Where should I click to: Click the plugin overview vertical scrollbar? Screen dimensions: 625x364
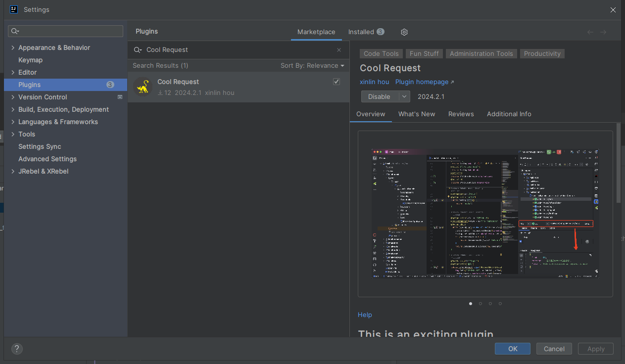pos(619,163)
